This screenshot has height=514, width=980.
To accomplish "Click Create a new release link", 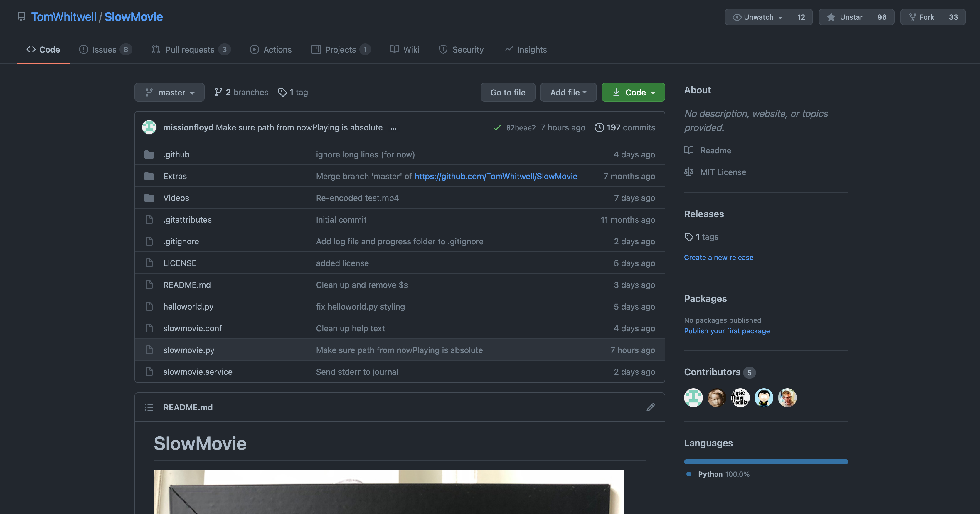I will click(x=718, y=258).
